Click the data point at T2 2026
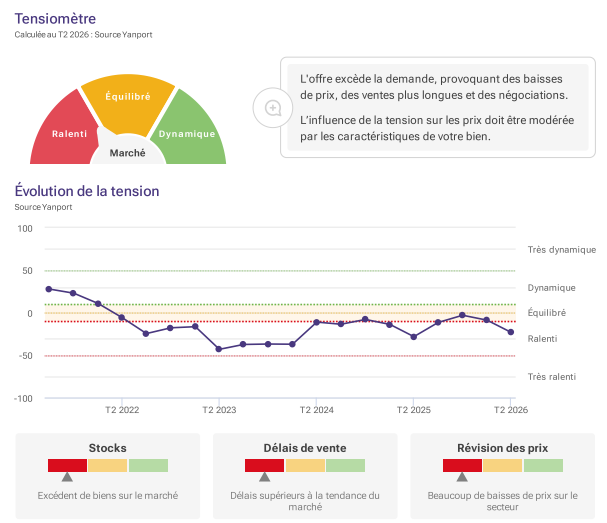 coord(511,332)
